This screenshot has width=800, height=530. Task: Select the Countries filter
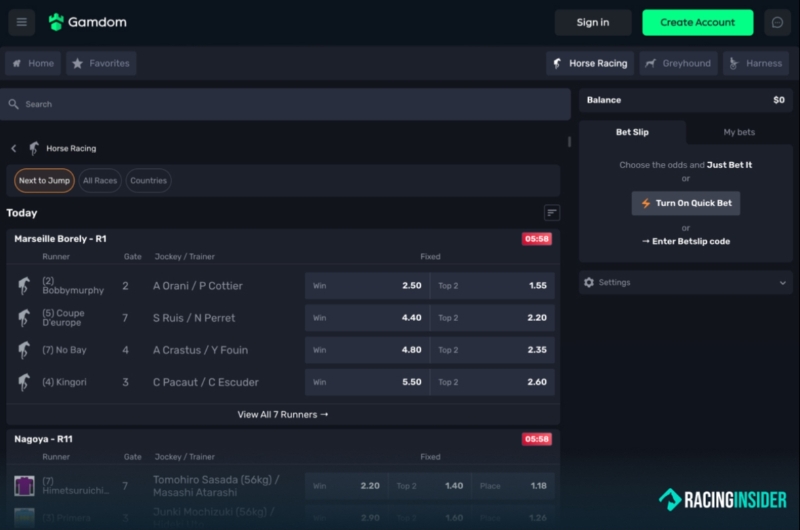pos(148,181)
